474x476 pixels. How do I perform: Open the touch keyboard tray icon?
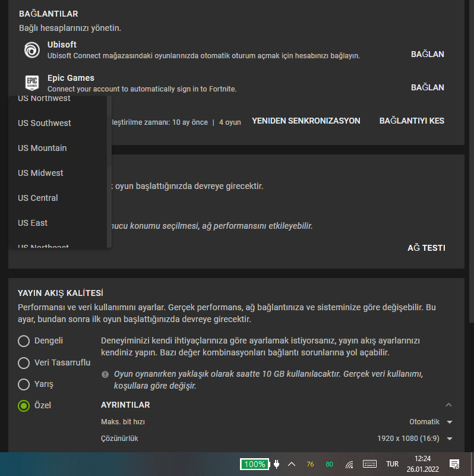(x=369, y=464)
